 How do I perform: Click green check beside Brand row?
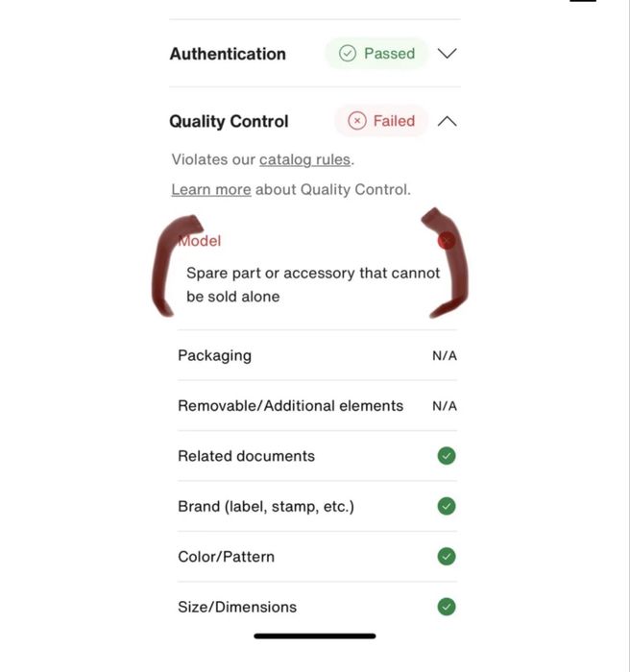tap(446, 506)
